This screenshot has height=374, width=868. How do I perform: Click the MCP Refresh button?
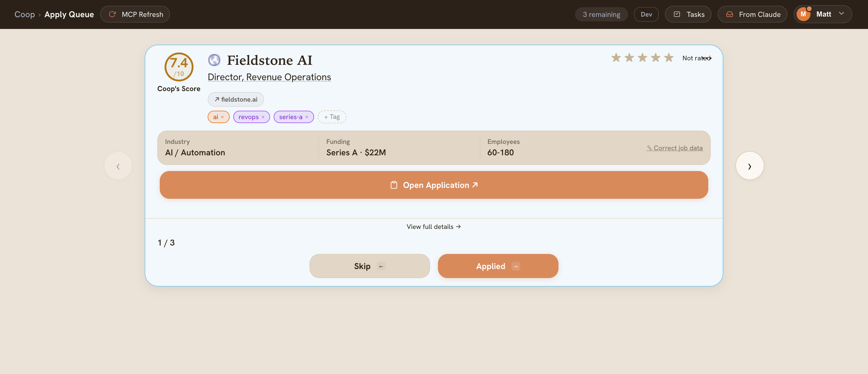click(x=135, y=14)
